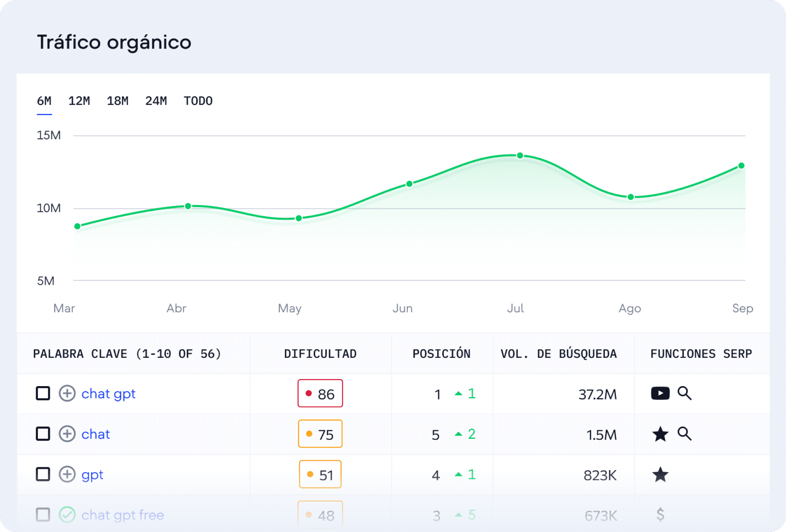Click the 673K search volume value
786x532 pixels.
tap(601, 515)
